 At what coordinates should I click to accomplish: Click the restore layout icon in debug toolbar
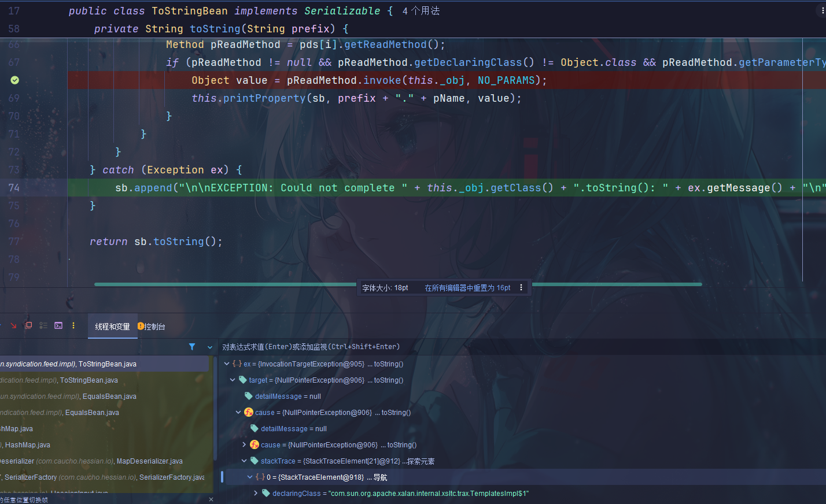pos(28,326)
